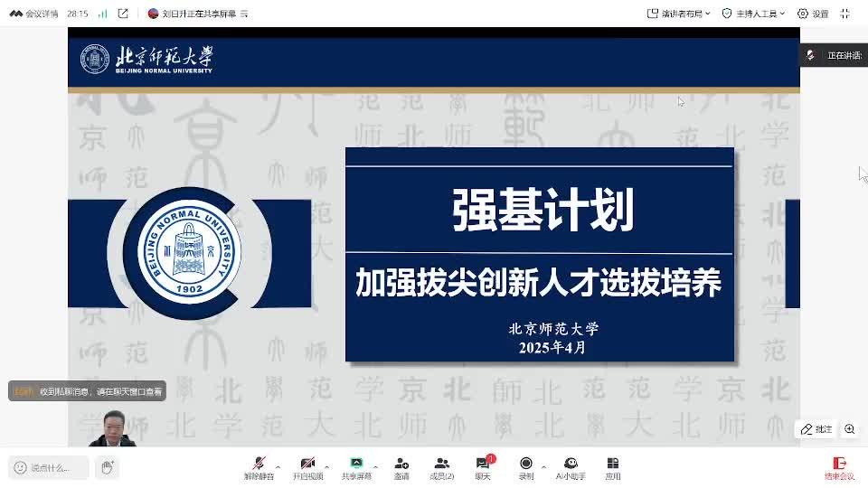The width and height of the screenshot is (868, 488).
Task: Turn on camera with 开启视频
Action: pyautogui.click(x=307, y=468)
